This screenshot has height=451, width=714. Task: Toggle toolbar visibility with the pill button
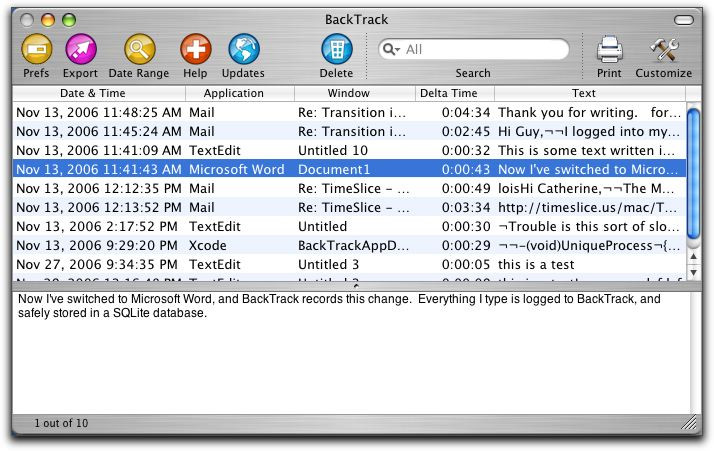[683, 20]
